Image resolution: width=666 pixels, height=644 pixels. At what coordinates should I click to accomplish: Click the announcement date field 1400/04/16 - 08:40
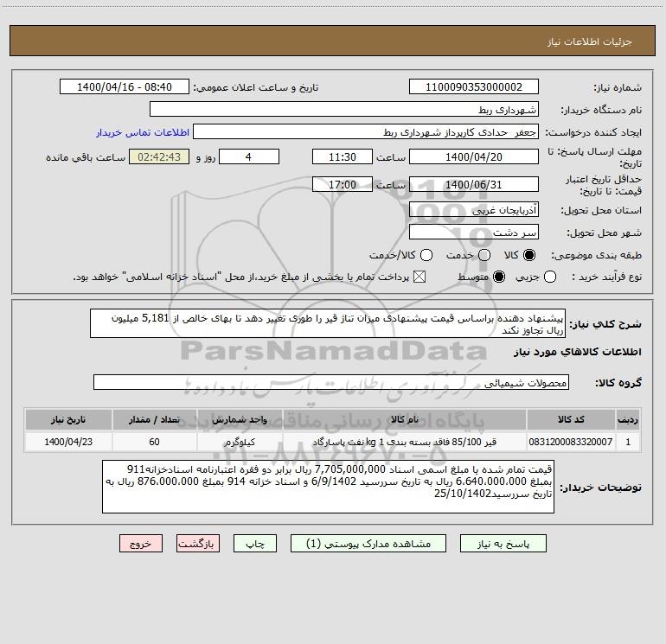(x=125, y=86)
